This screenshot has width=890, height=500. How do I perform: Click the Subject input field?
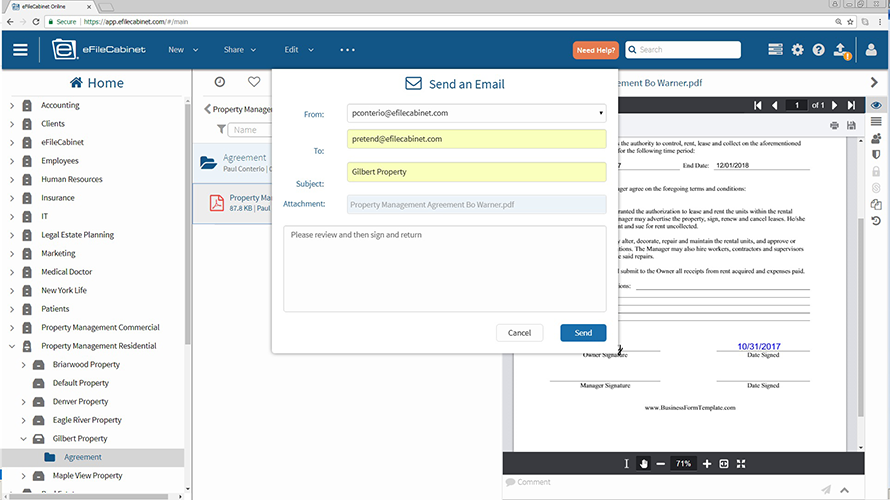point(476,172)
